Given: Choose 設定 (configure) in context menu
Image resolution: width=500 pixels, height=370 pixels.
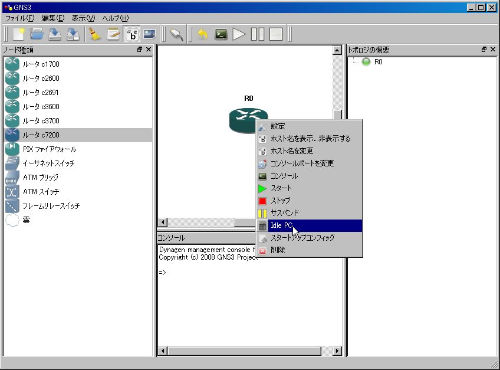Looking at the screenshot, I should (309, 126).
